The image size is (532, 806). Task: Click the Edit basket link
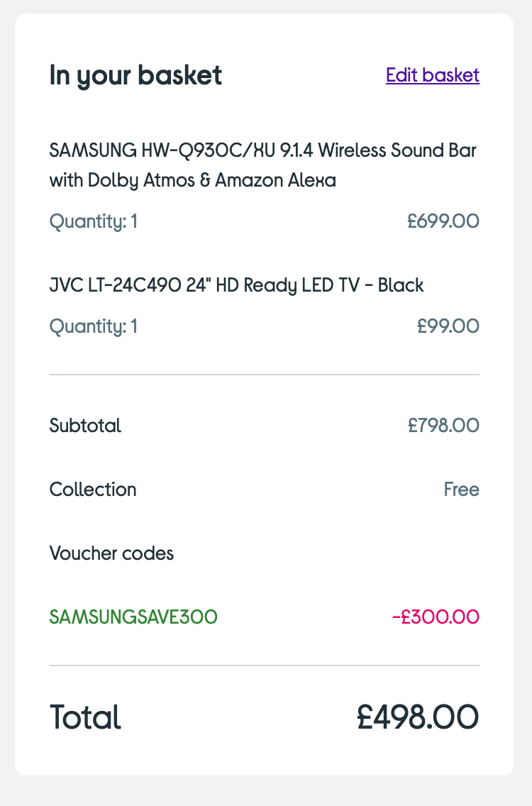433,75
